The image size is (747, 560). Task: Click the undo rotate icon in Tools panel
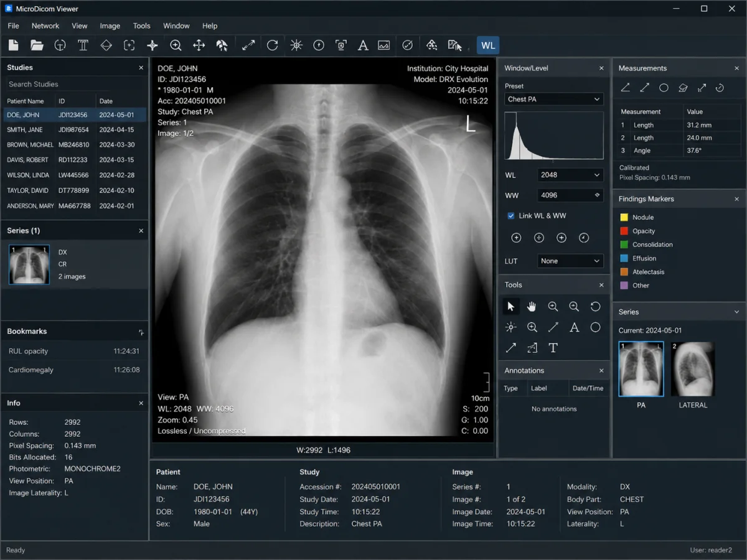595,306
